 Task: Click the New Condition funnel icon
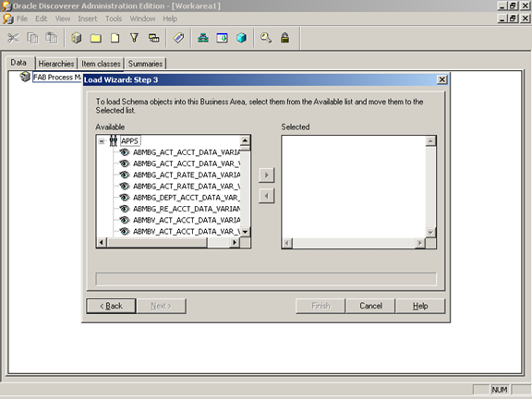pyautogui.click(x=134, y=38)
